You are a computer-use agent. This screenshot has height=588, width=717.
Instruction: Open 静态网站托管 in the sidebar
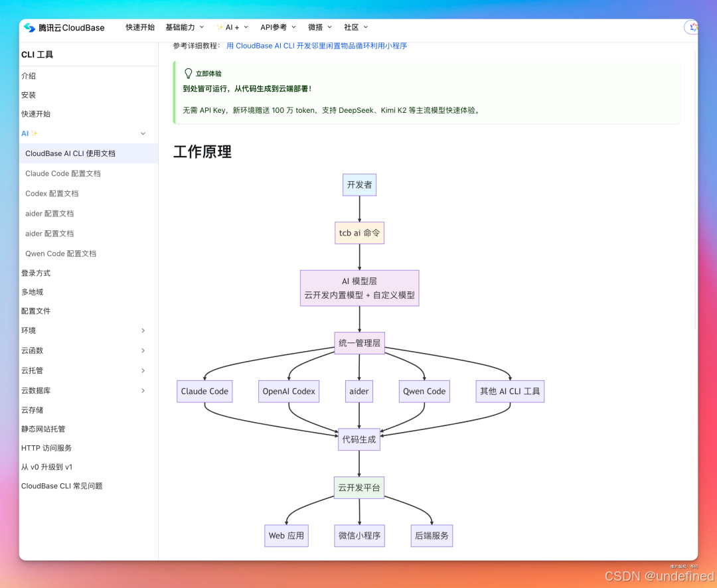(43, 429)
